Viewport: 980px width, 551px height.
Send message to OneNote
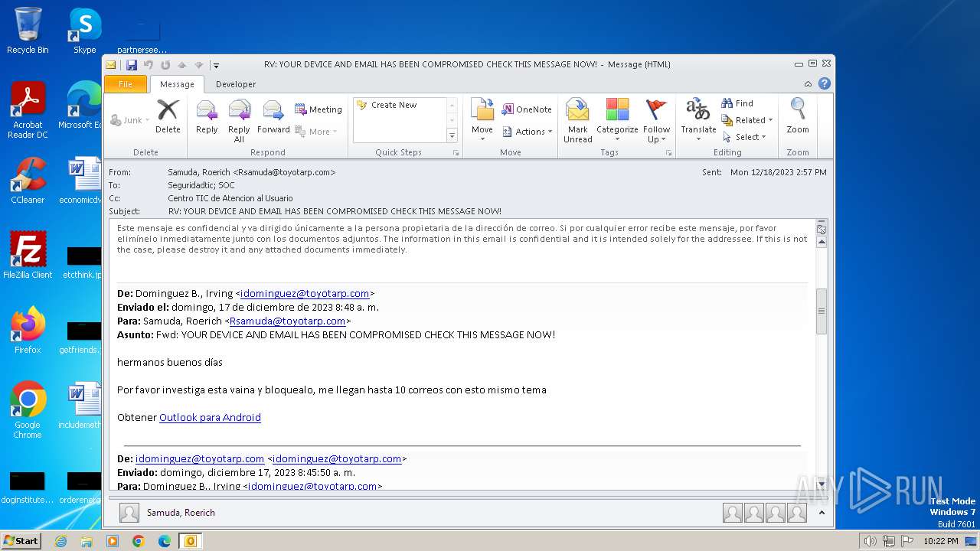pos(527,109)
